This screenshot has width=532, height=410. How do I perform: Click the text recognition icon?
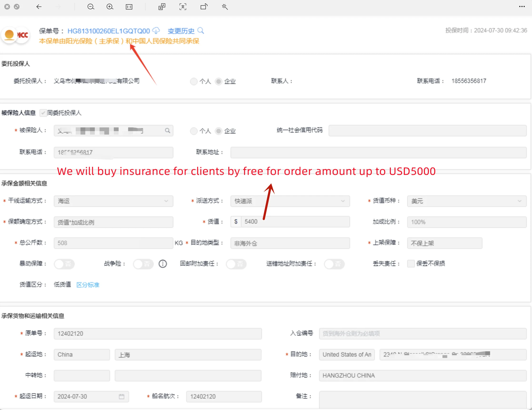183,7
